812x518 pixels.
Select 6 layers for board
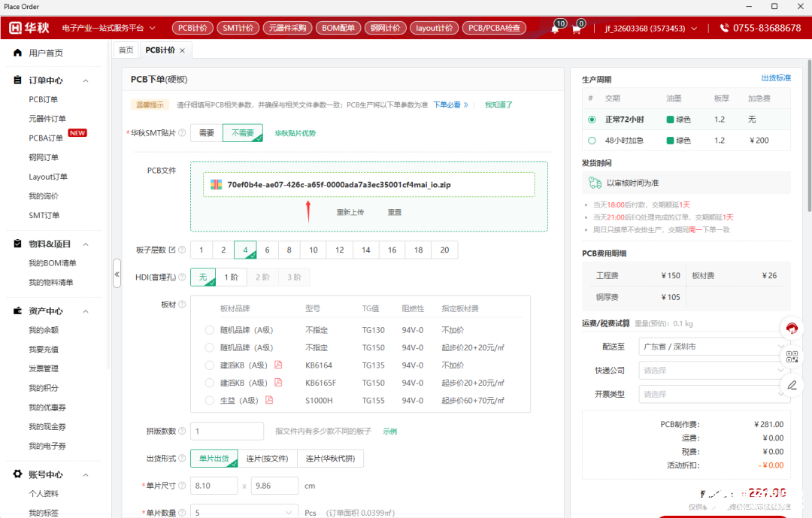click(x=267, y=250)
